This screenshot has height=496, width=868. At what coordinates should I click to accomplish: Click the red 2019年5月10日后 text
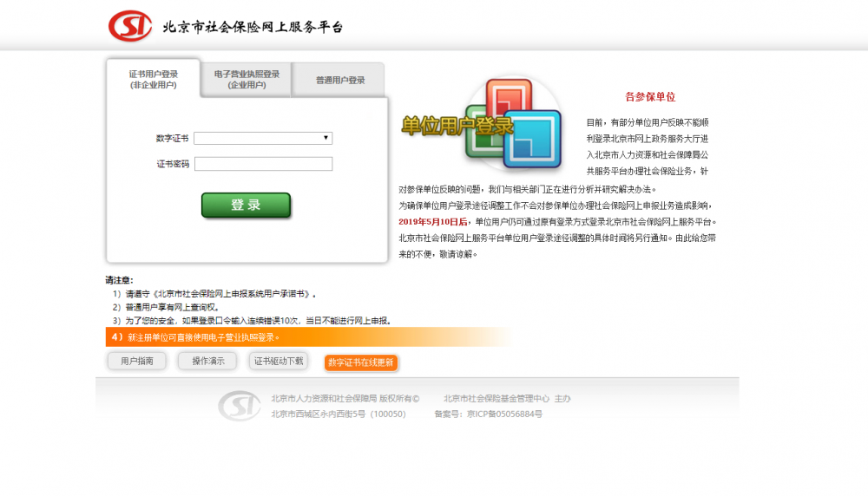pyautogui.click(x=433, y=222)
